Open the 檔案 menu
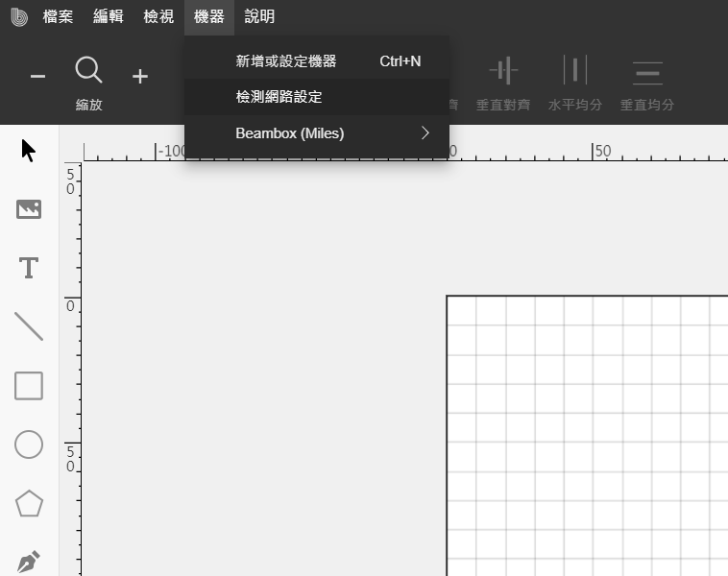Screen dimensions: 728x576 click(58, 16)
